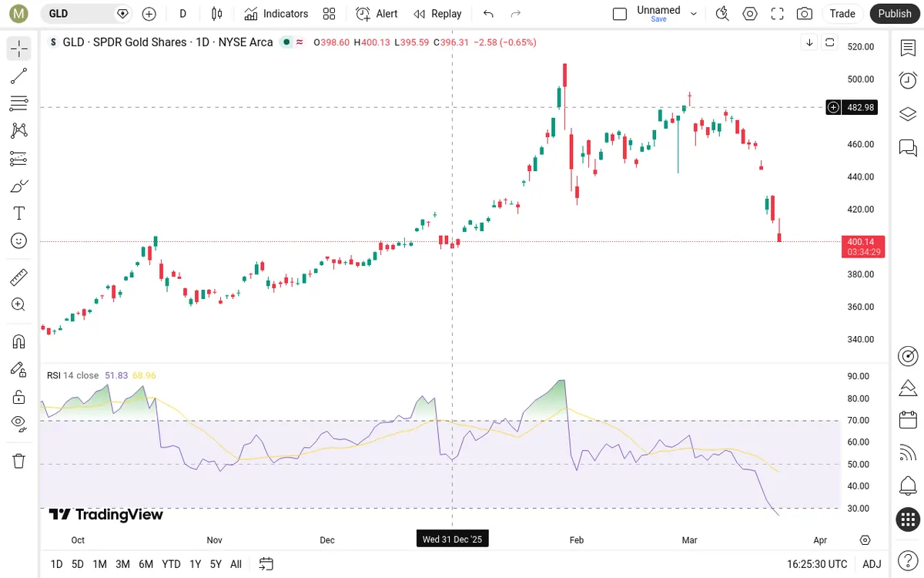Open the calendar panel
Screen dimensions: 924x578
[x=908, y=420]
